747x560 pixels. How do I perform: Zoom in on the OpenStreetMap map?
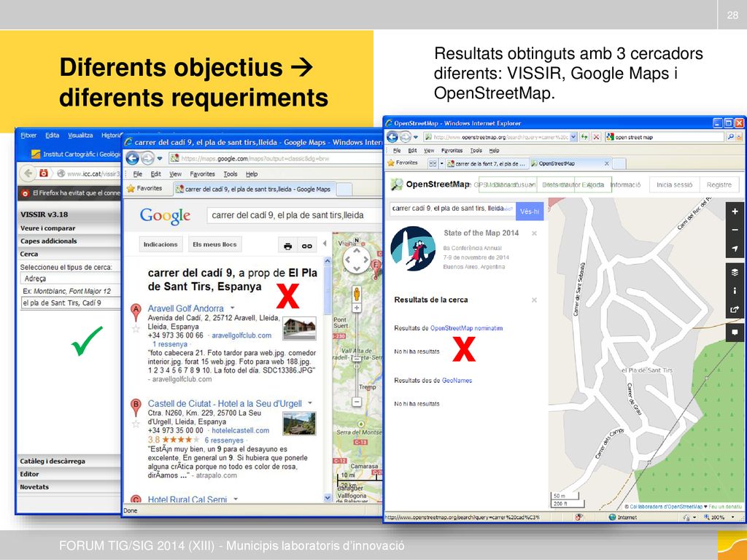pyautogui.click(x=735, y=211)
